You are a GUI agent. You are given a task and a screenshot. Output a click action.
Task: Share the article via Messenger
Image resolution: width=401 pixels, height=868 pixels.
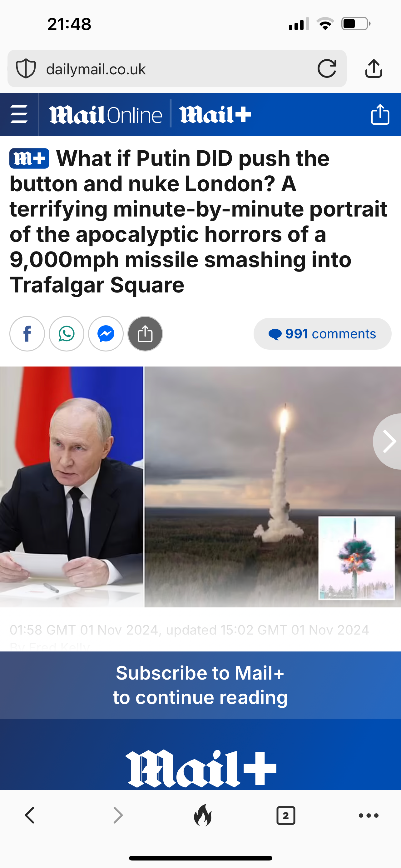[x=106, y=334]
